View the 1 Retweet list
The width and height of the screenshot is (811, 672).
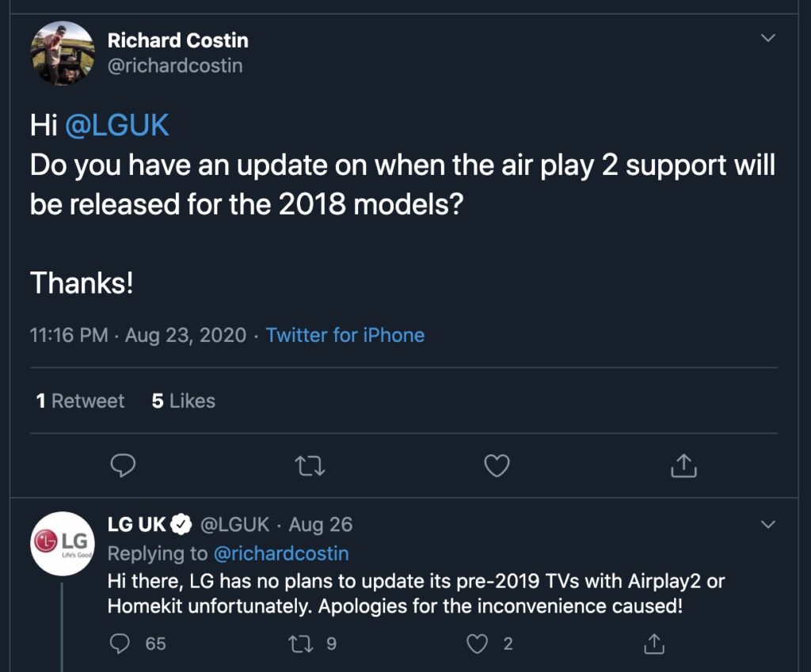point(81,401)
